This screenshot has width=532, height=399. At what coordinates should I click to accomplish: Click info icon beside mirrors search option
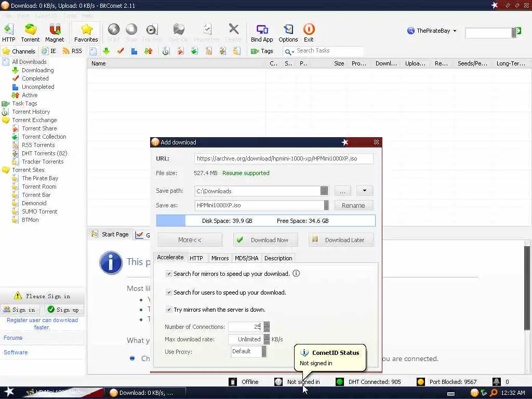coord(296,273)
